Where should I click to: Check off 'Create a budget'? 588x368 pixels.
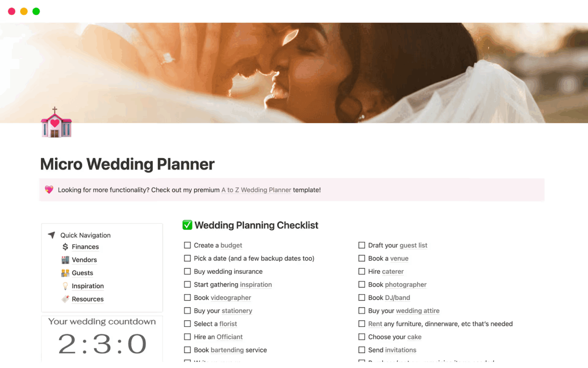187,245
